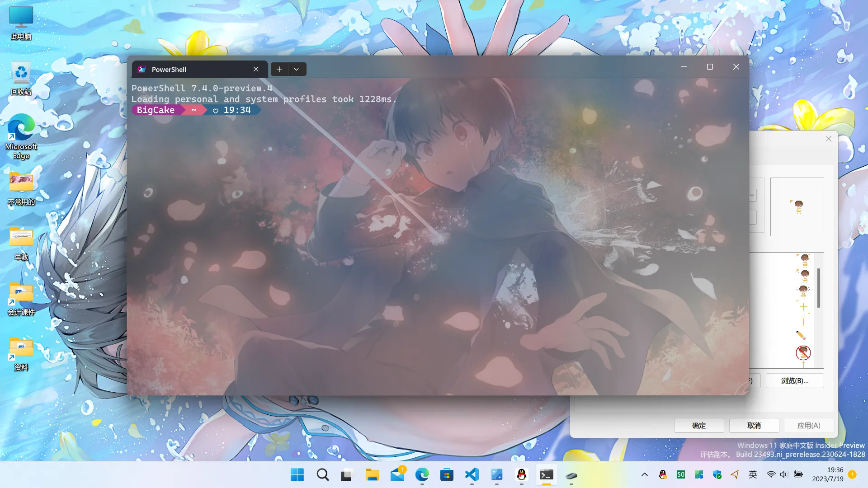868x488 pixels.
Task: Open Mail app with notification badge
Action: pyautogui.click(x=397, y=474)
